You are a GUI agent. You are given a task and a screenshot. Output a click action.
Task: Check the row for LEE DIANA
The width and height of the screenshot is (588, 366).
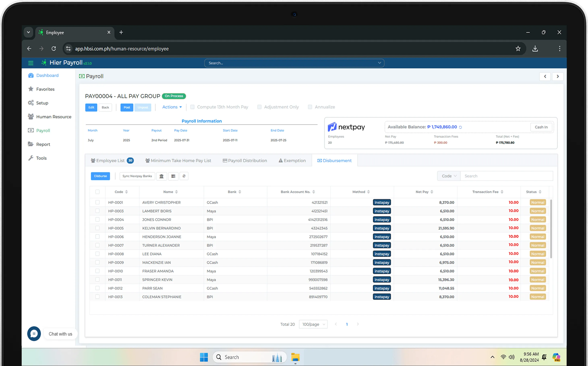pos(97,254)
